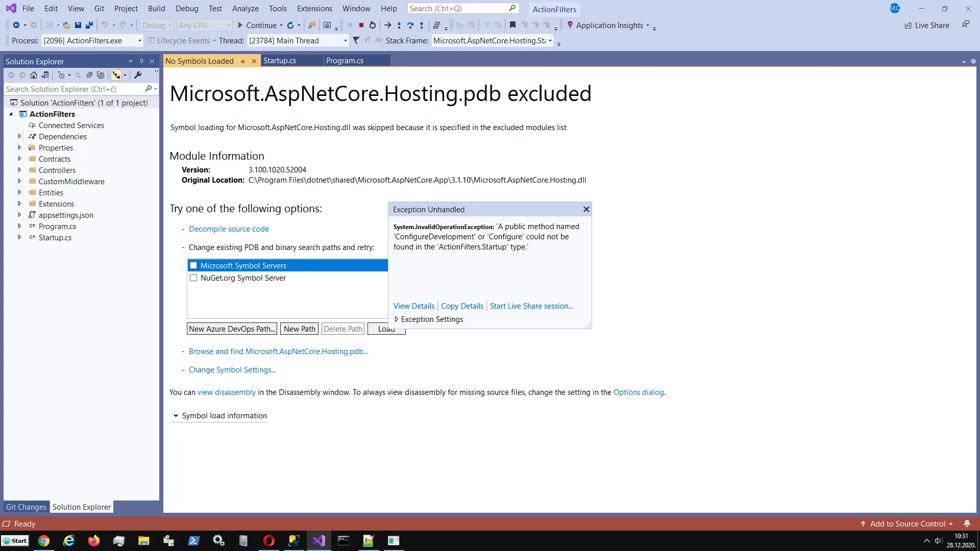The width and height of the screenshot is (980, 551).
Task: Toggle the nested files view button in Solution Explorer
Action: 116,75
